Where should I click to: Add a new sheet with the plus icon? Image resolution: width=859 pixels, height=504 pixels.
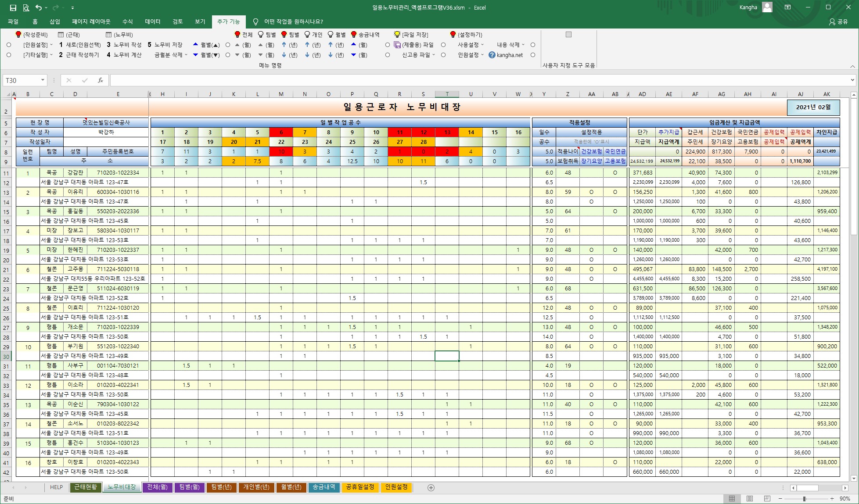(x=431, y=488)
